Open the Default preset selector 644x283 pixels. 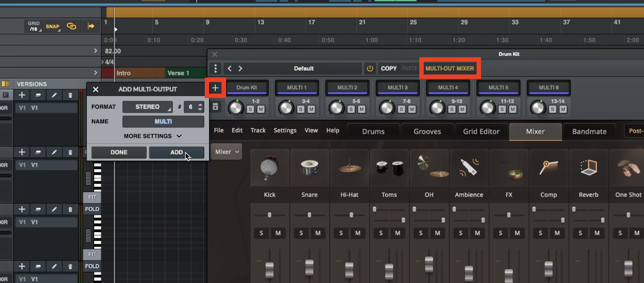point(304,68)
